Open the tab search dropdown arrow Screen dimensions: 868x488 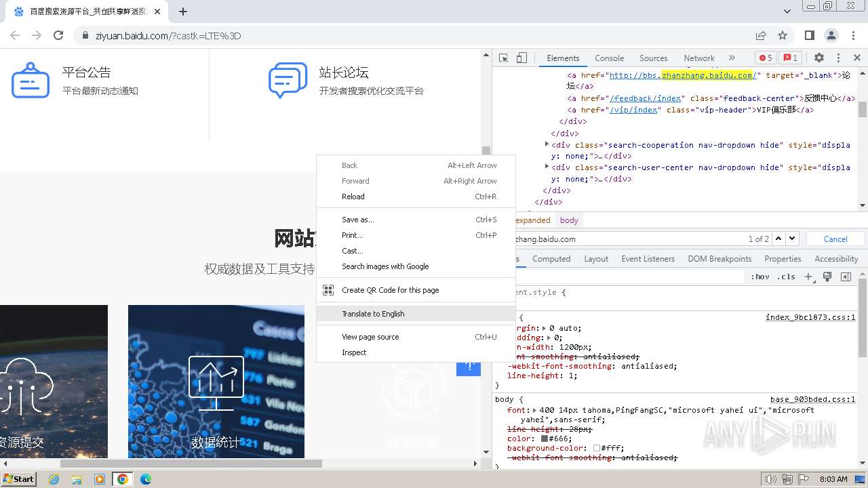click(787, 12)
